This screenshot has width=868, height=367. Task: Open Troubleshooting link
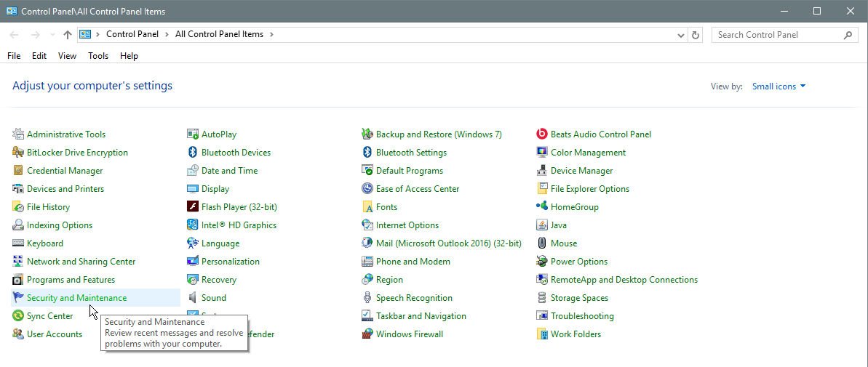coord(582,316)
